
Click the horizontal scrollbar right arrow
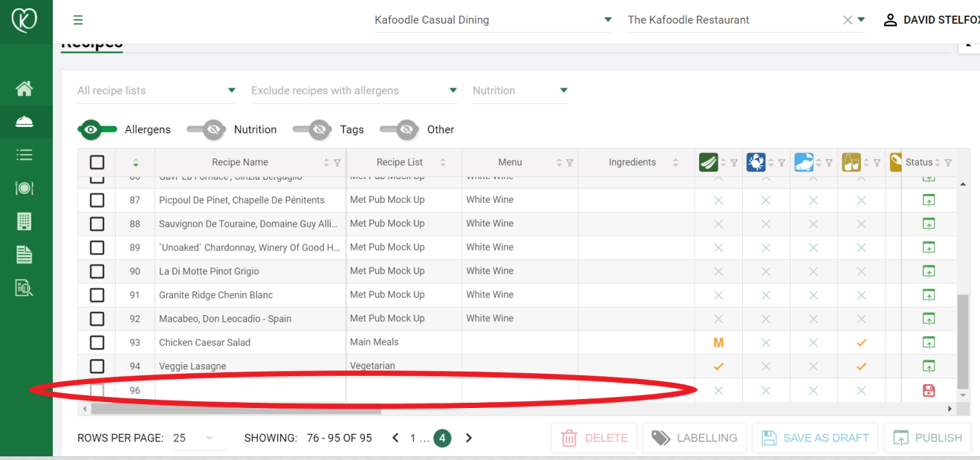pos(950,409)
